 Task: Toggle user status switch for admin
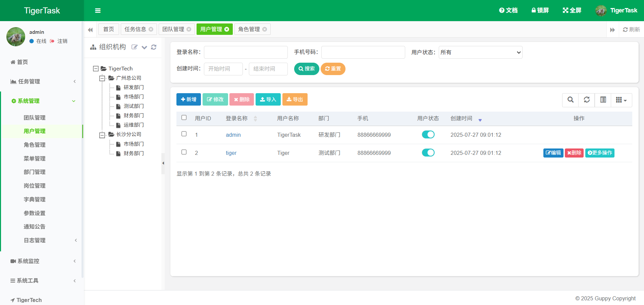click(x=428, y=135)
